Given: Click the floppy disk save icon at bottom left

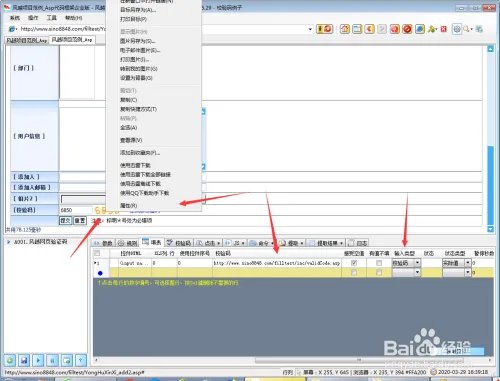Looking at the screenshot, I should (24, 360).
